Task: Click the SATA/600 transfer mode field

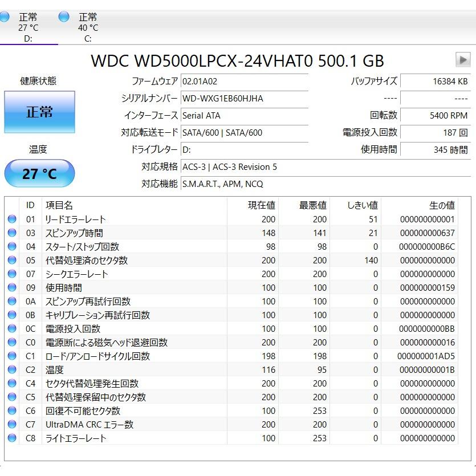Action: pyautogui.click(x=245, y=133)
